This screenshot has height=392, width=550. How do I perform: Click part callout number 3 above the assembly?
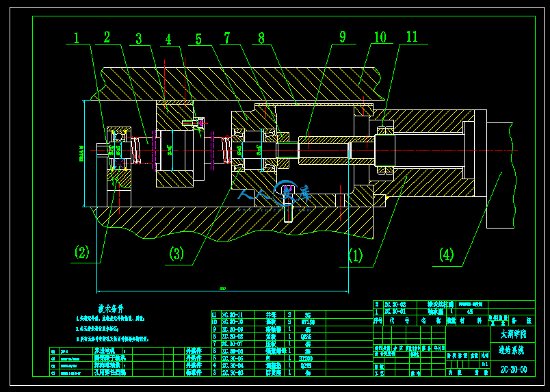(139, 39)
